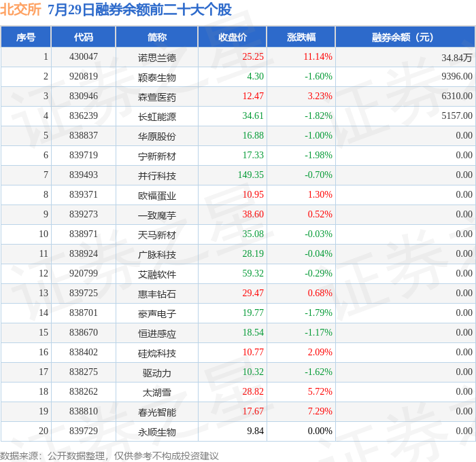Click the 涨跌幅 column header

point(301,37)
